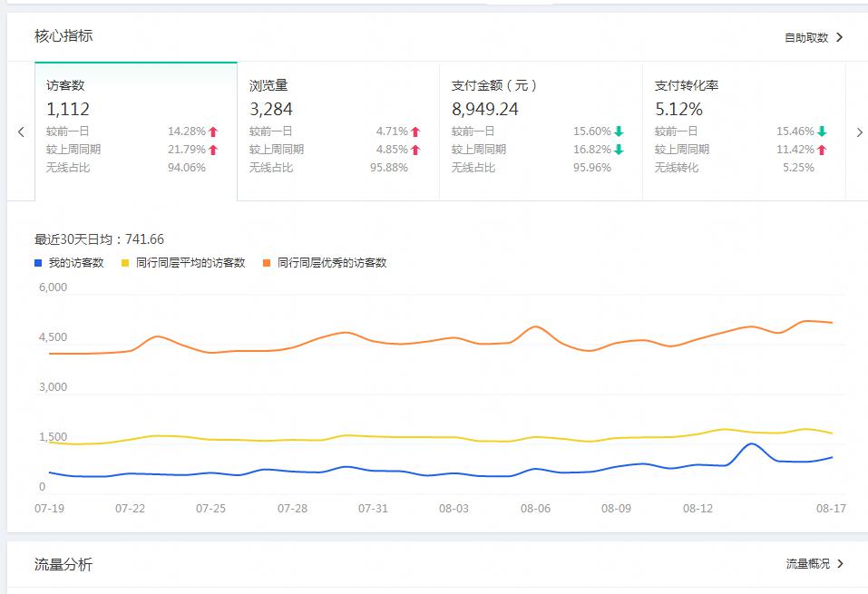Switch to the 支付金额（元）metric tab
868x594 pixels.
tap(540, 127)
